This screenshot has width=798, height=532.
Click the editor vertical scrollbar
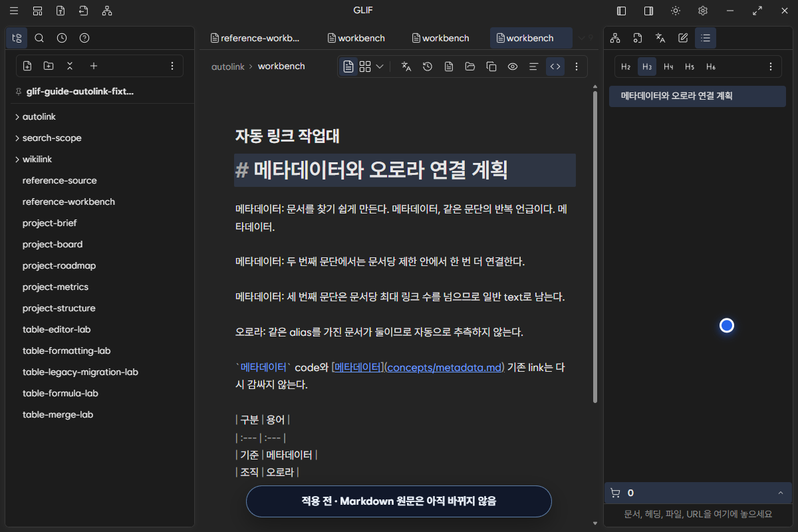coord(595,246)
